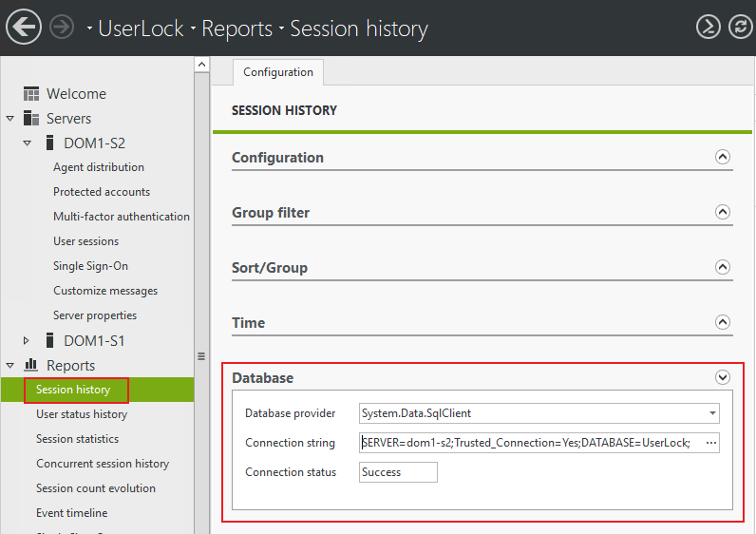Expand the Configuration section chevron
This screenshot has height=534, width=756.
[x=722, y=157]
